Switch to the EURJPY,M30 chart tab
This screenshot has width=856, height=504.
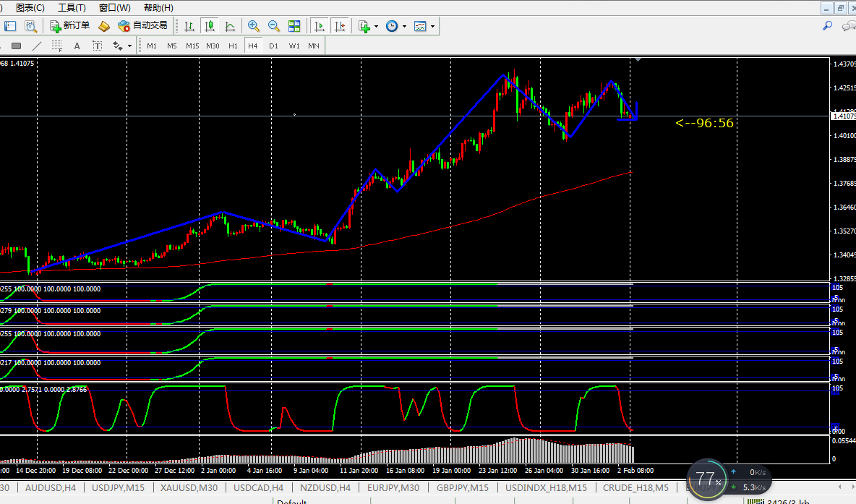393,487
